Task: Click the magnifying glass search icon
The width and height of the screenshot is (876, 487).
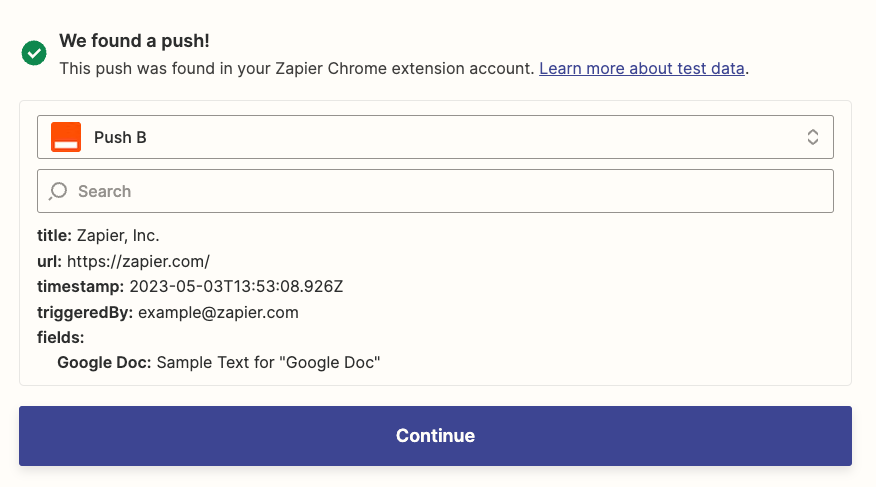Action: (59, 191)
